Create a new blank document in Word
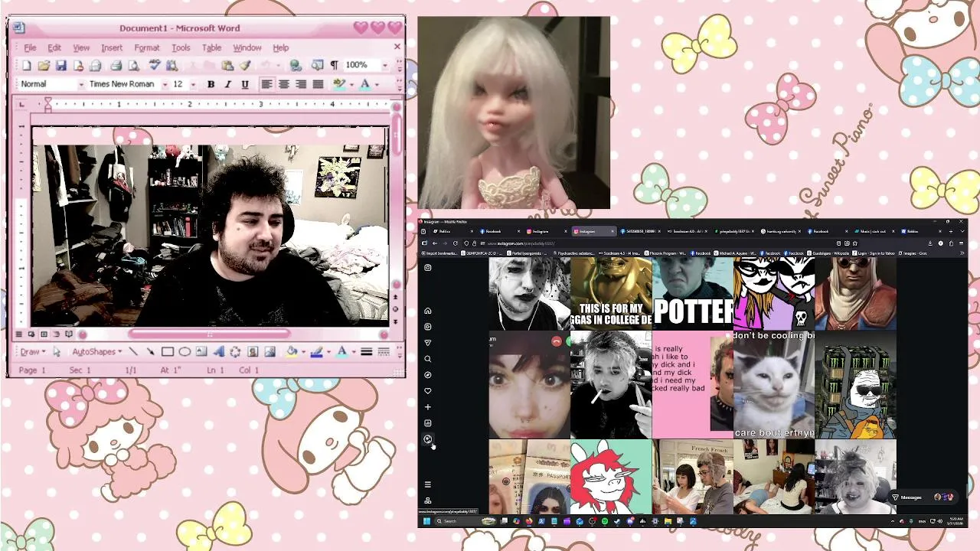The image size is (980, 551). pos(27,66)
